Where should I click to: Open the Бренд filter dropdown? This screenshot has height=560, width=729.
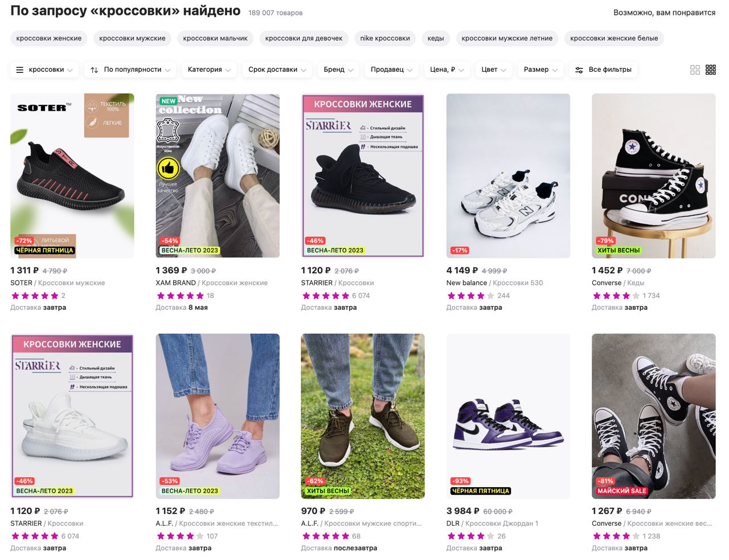click(x=338, y=70)
